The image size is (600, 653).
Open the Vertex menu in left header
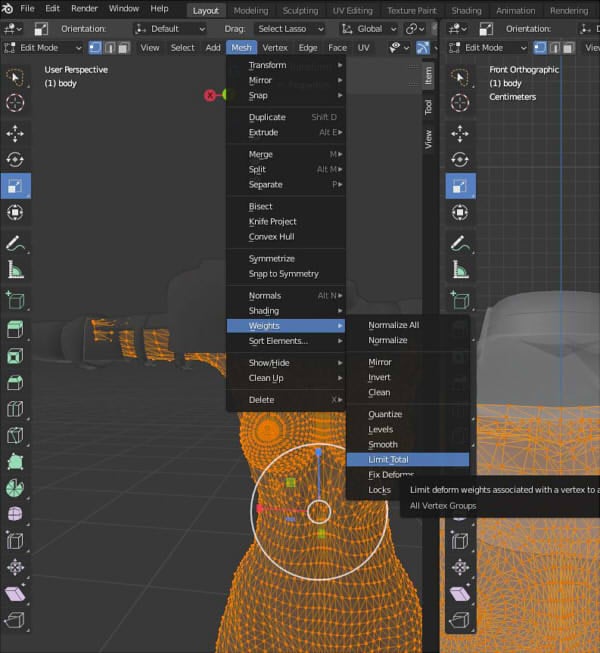click(275, 48)
